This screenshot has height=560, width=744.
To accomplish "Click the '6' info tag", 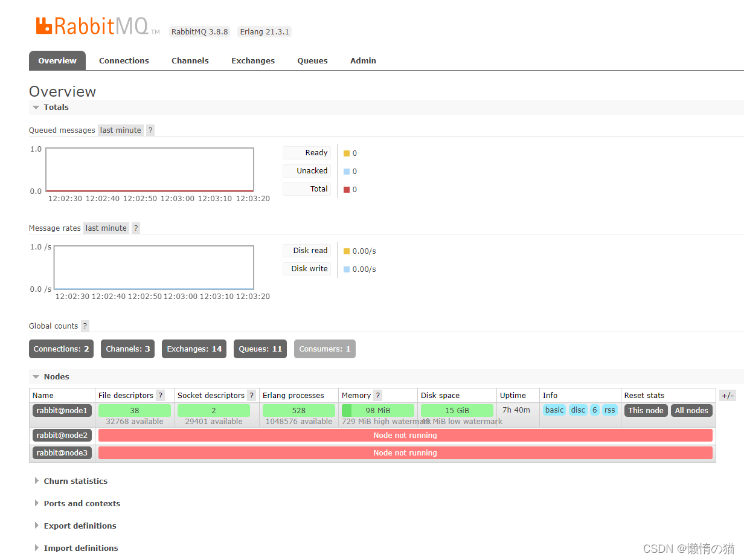I will (x=595, y=410).
